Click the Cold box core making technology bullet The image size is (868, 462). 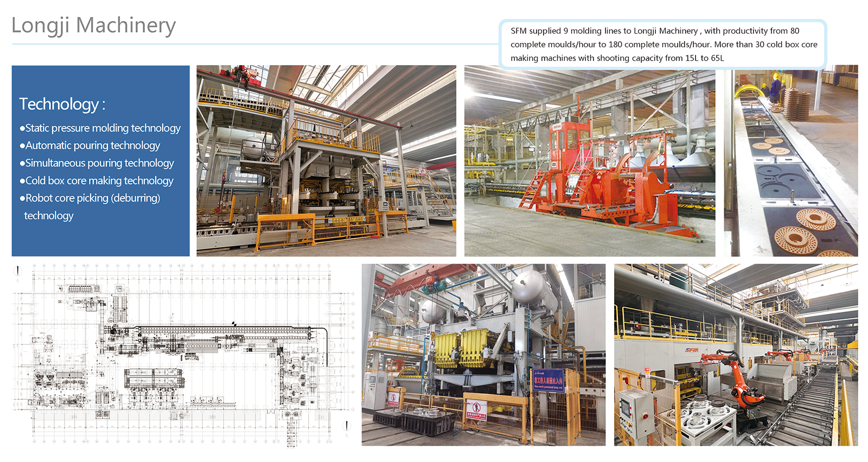click(x=97, y=181)
